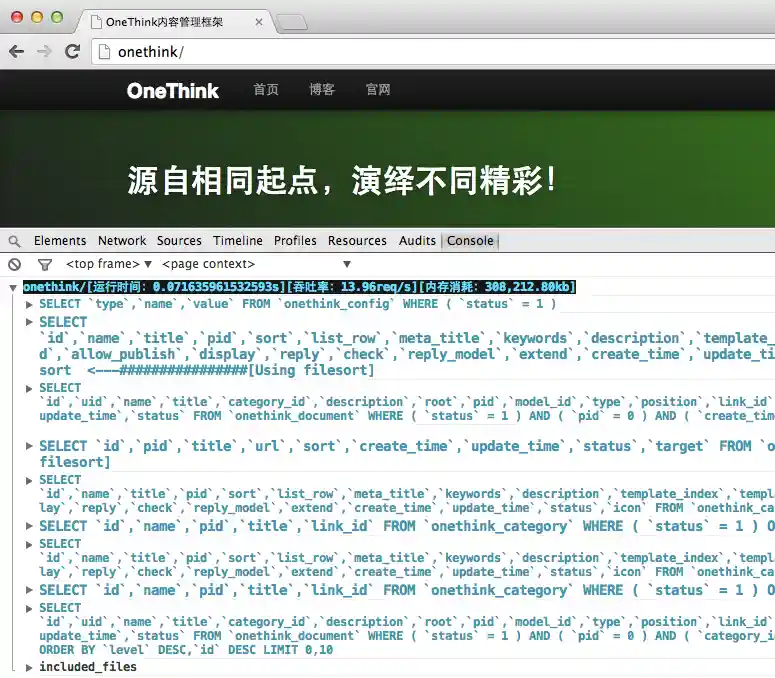Switch to the Network tab
This screenshot has height=678, width=775.
click(x=122, y=241)
